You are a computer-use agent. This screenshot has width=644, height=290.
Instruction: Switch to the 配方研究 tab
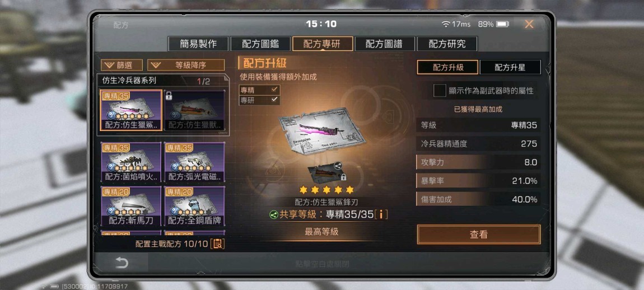[447, 44]
